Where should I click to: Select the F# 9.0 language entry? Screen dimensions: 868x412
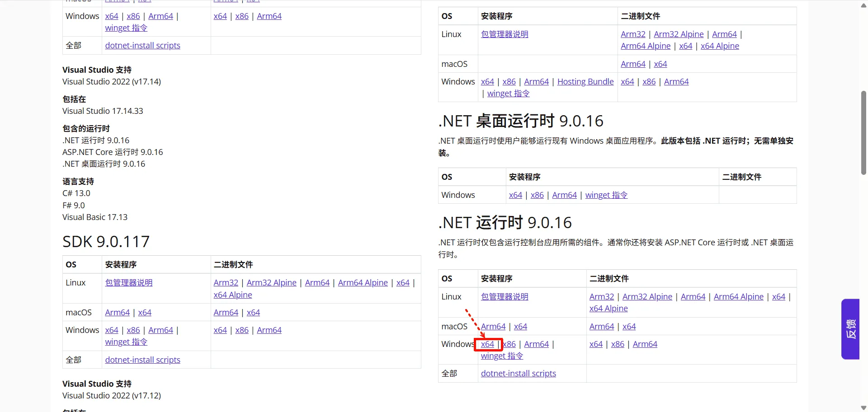click(x=74, y=206)
